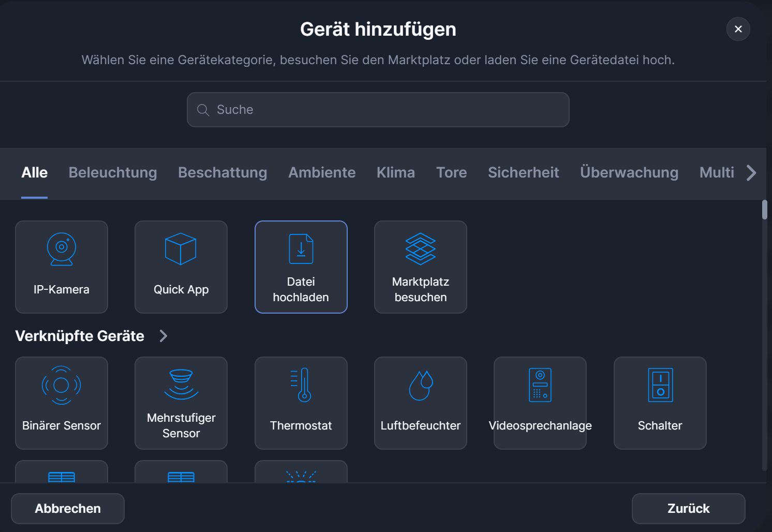772x532 pixels.
Task: Click into the Suche search field
Action: 378,109
